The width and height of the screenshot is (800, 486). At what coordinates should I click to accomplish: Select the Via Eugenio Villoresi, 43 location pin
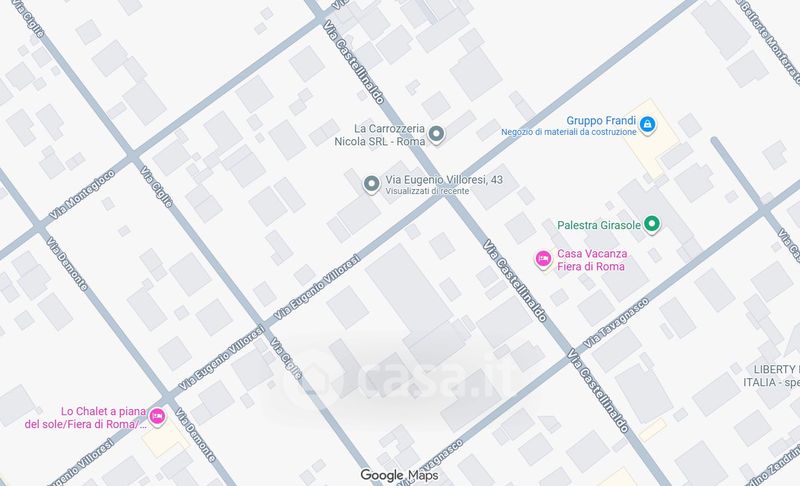point(371,184)
